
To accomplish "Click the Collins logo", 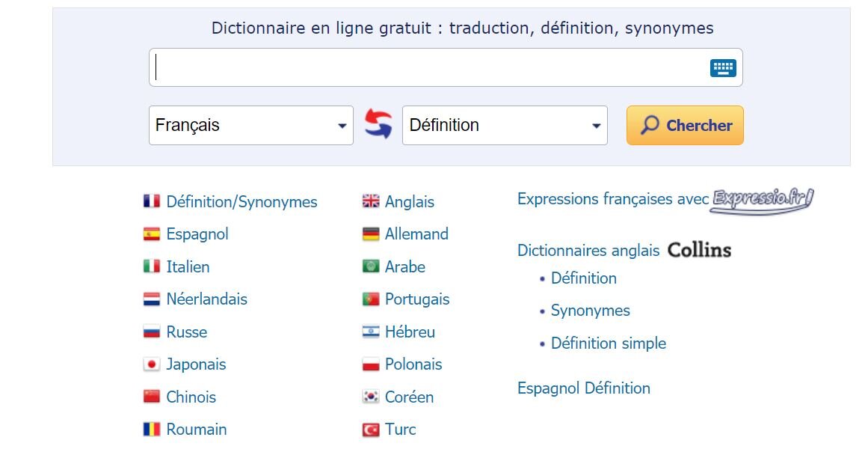I will tap(699, 251).
